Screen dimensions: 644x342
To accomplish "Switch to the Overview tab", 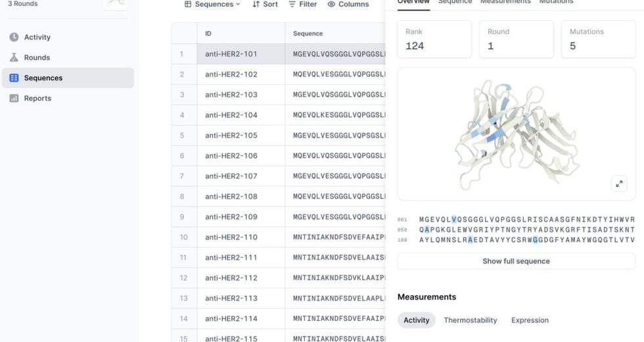I will click(x=413, y=2).
